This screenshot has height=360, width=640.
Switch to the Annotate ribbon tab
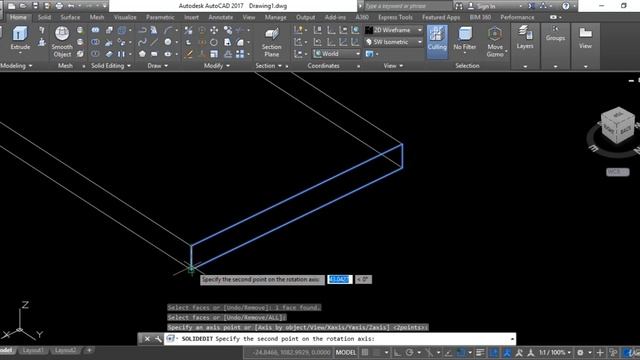click(x=220, y=17)
